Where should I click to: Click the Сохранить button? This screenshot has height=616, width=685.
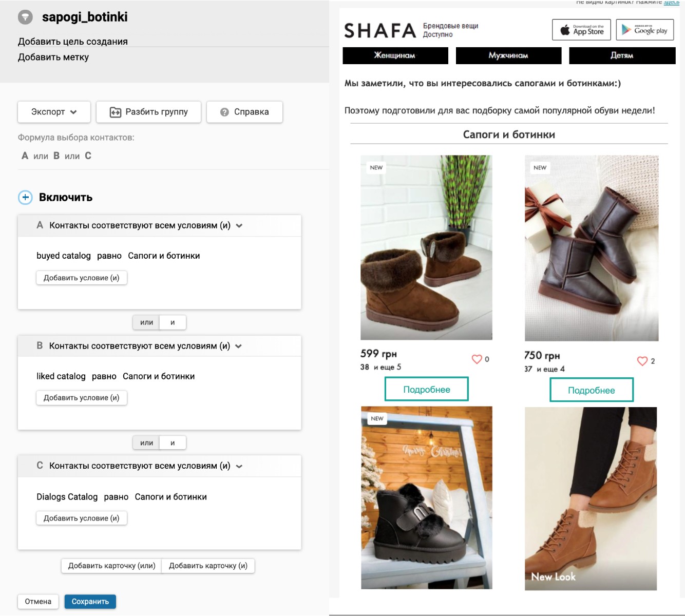coord(90,602)
